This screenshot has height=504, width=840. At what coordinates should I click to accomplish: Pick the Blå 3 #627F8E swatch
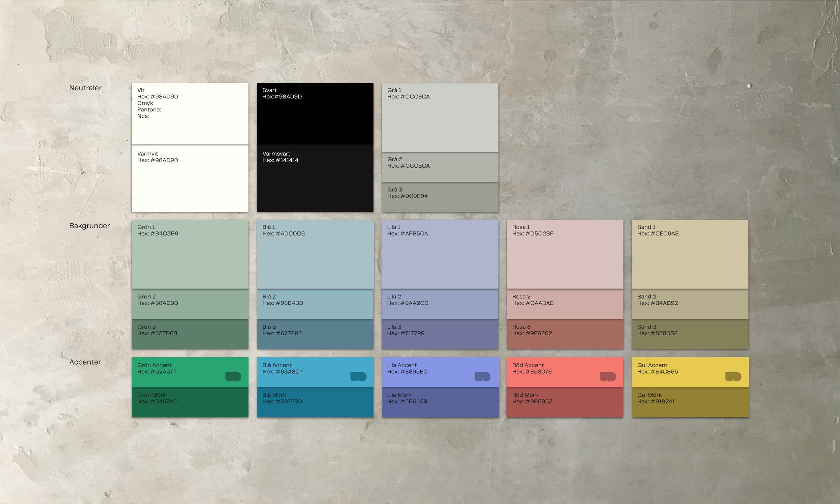click(x=315, y=334)
